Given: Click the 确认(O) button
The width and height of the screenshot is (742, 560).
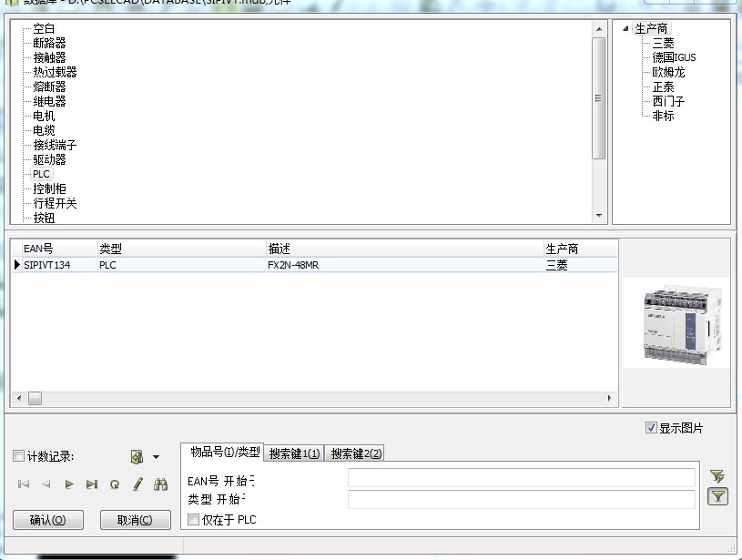Looking at the screenshot, I should (x=48, y=520).
